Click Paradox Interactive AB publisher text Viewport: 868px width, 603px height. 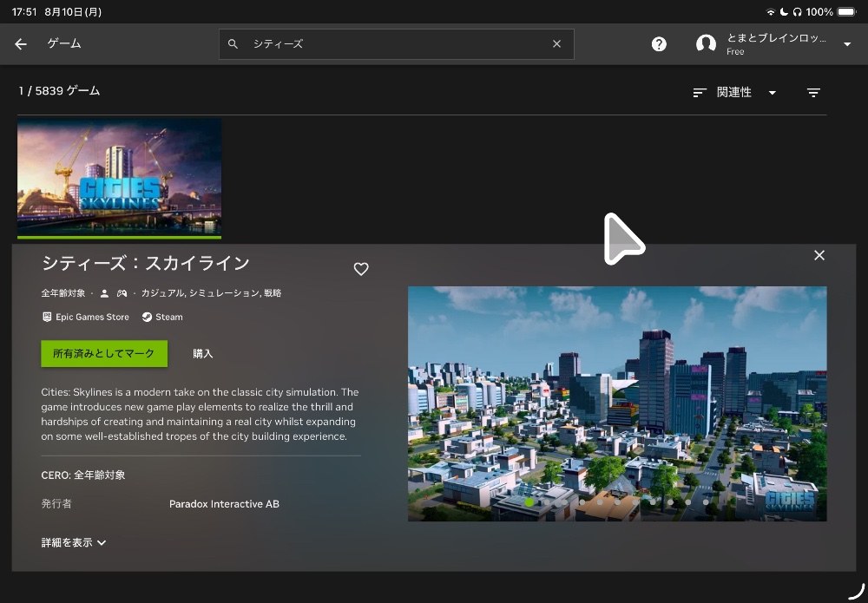224,504
